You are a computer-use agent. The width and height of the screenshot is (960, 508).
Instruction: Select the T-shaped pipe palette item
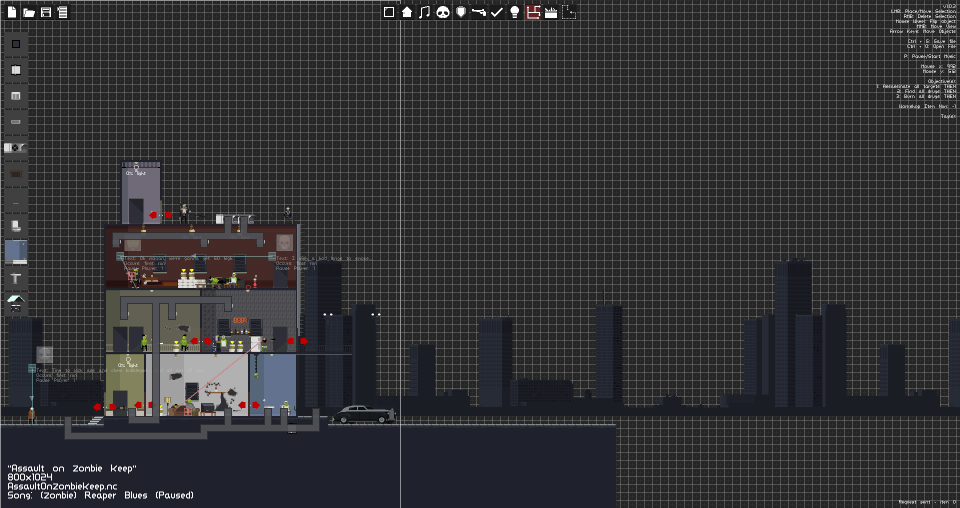pyautogui.click(x=16, y=278)
